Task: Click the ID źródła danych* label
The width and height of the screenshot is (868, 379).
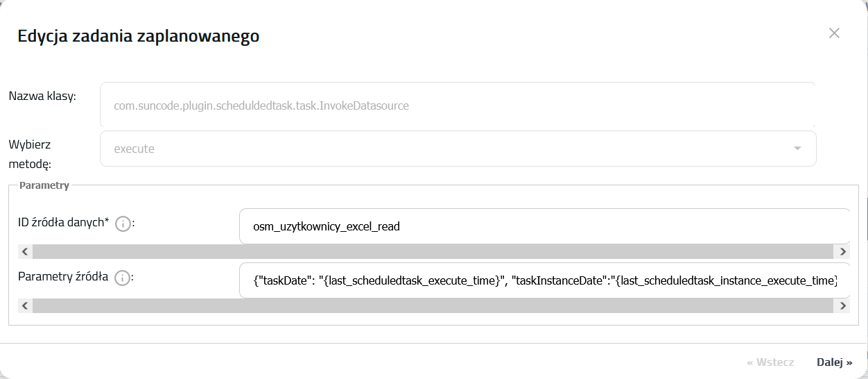Action: [x=64, y=222]
